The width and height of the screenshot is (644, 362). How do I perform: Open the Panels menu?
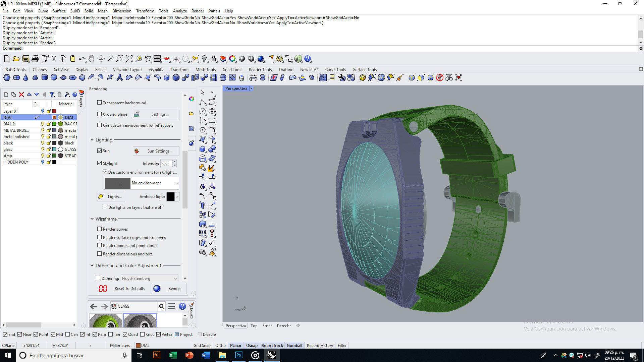coord(214,11)
